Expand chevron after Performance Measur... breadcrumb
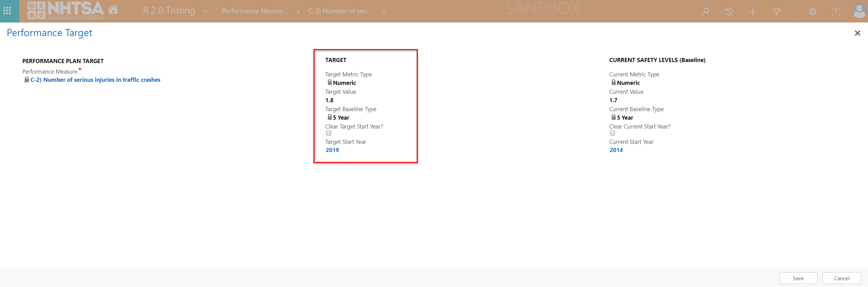 (x=298, y=12)
